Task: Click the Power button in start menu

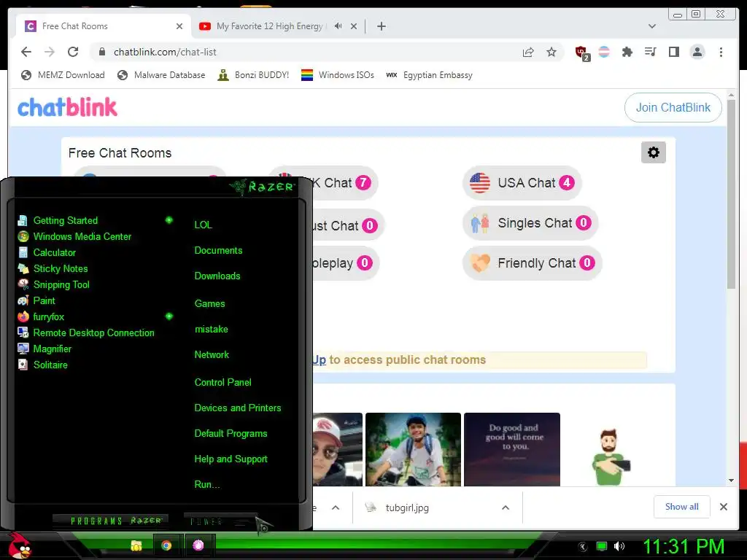Action: (219, 521)
